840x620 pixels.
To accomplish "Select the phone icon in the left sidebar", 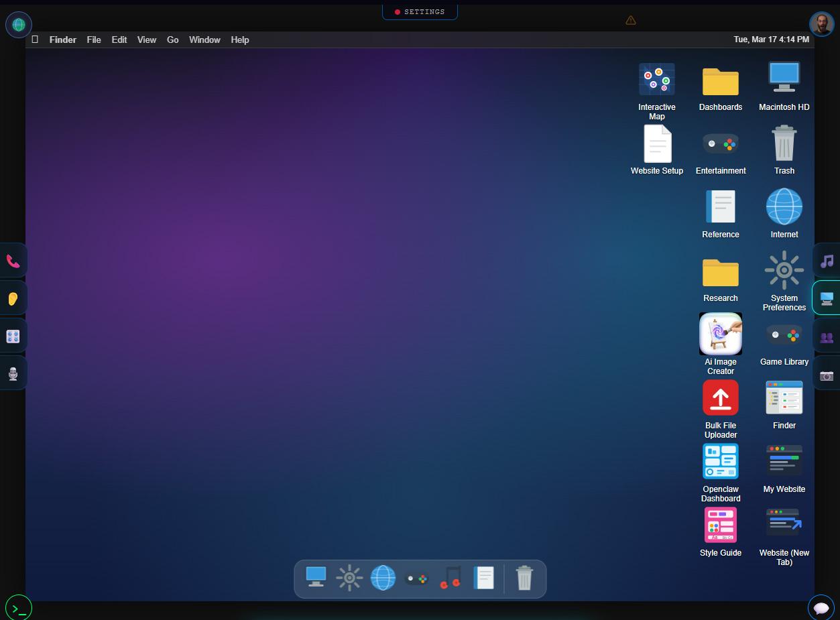I will 12,260.
